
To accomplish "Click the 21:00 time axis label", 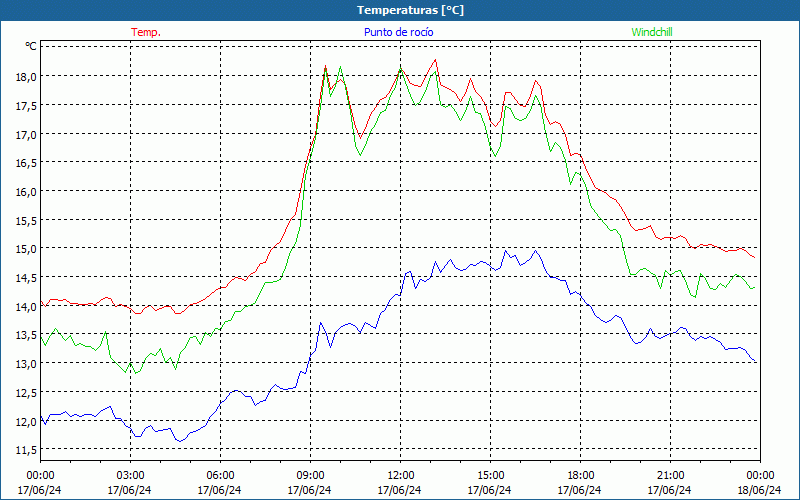I will click(670, 476).
